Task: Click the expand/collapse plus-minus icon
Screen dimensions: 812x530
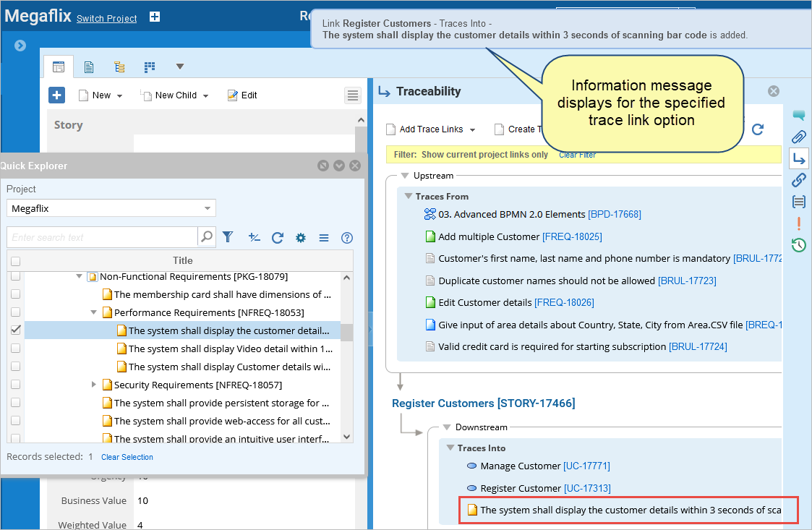Action: point(254,237)
